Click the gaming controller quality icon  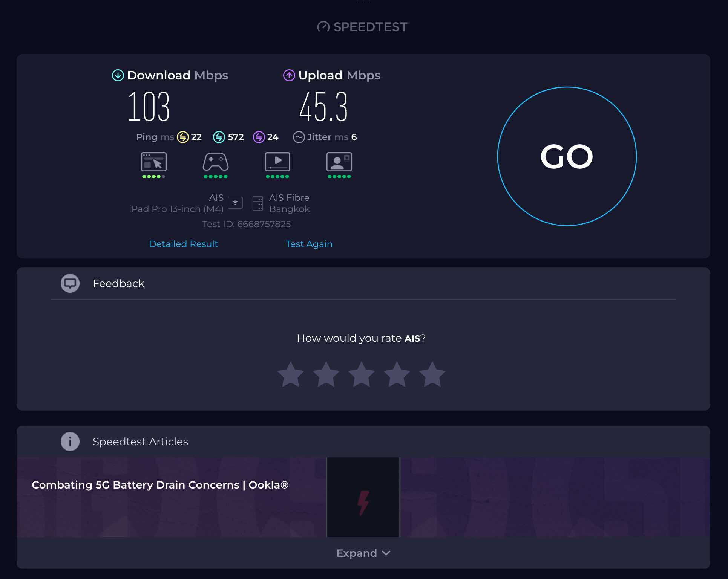(216, 162)
